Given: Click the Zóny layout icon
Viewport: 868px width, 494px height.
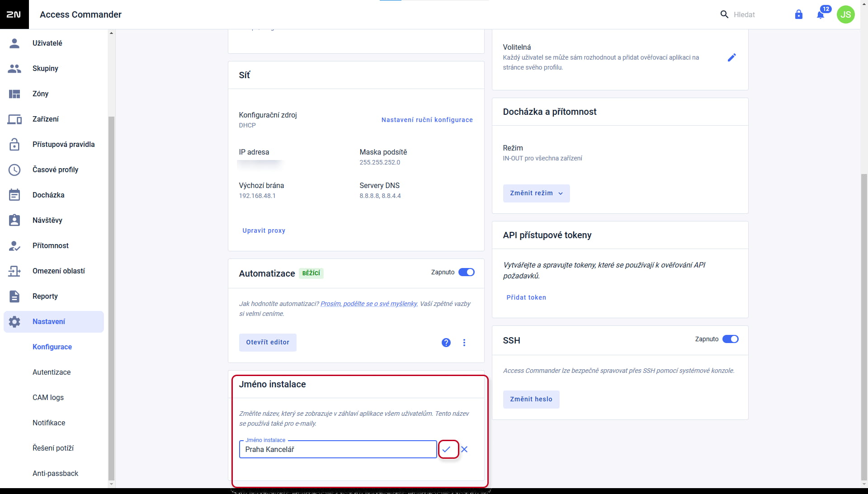Looking at the screenshot, I should (x=14, y=94).
